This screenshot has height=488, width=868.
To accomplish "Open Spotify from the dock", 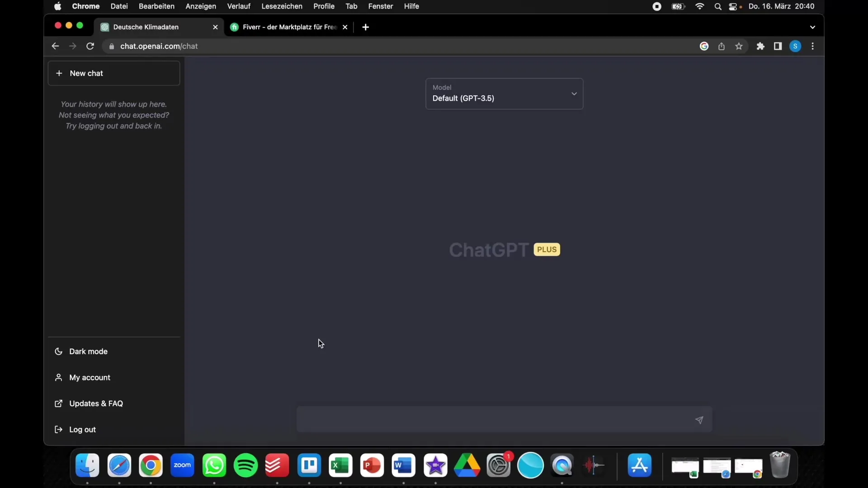I will [x=245, y=465].
